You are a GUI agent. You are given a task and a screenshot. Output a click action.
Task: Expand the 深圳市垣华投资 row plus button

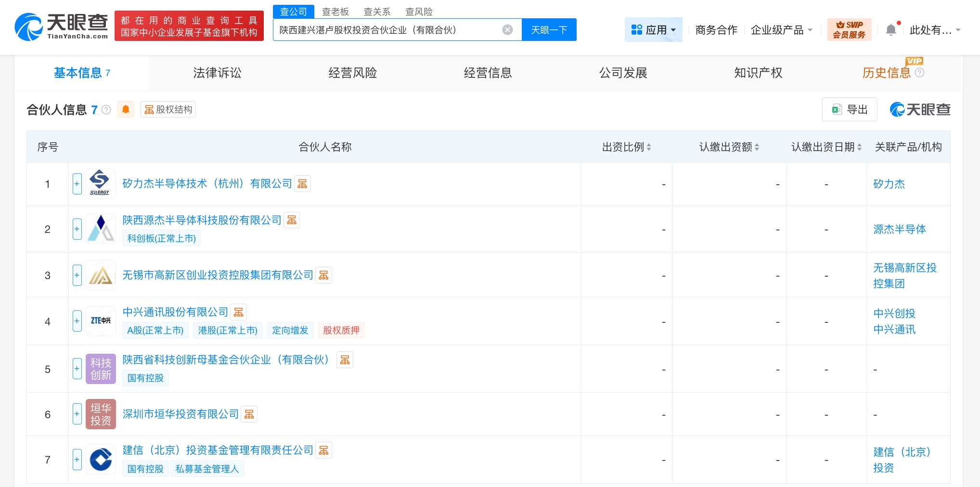(x=77, y=414)
